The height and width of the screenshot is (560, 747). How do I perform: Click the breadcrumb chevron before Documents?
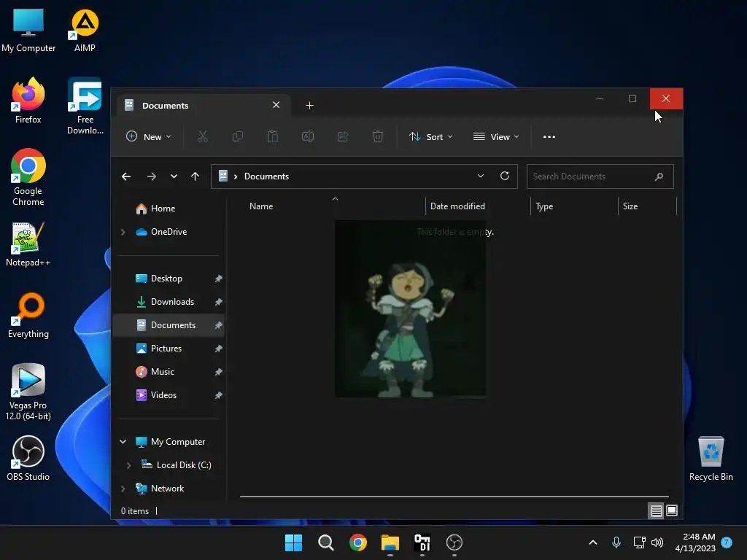[236, 176]
